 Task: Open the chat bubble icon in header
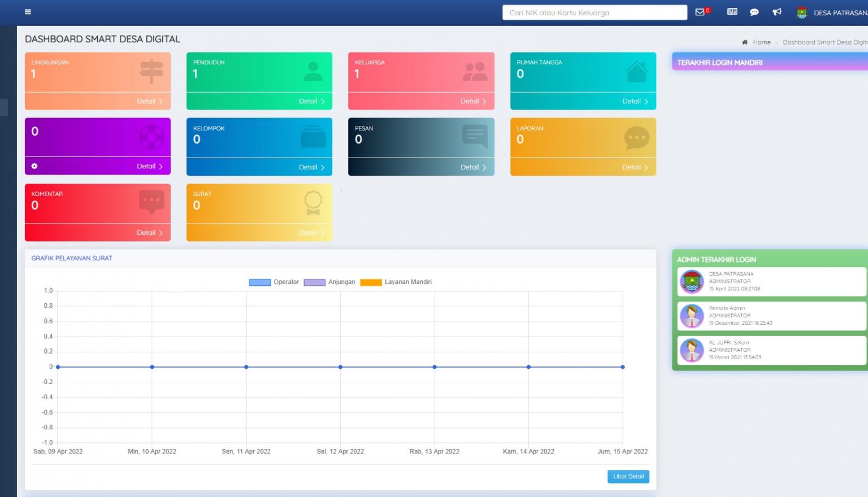pos(754,12)
